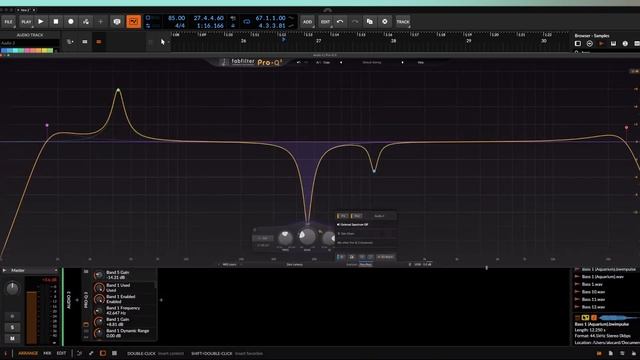The width and height of the screenshot is (640, 360).
Task: Expand the Master track with arrow
Action: click(4, 270)
